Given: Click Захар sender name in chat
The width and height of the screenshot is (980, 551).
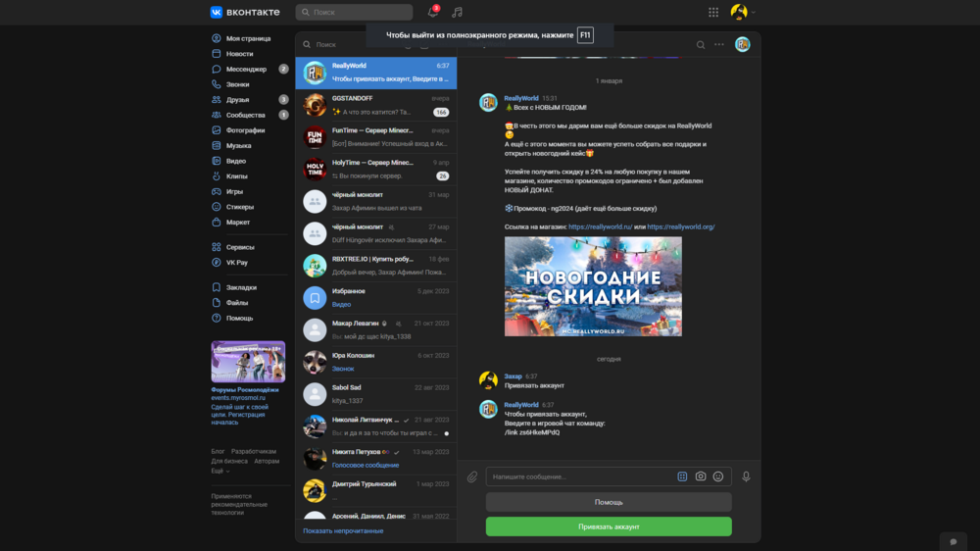Looking at the screenshot, I should [513, 376].
